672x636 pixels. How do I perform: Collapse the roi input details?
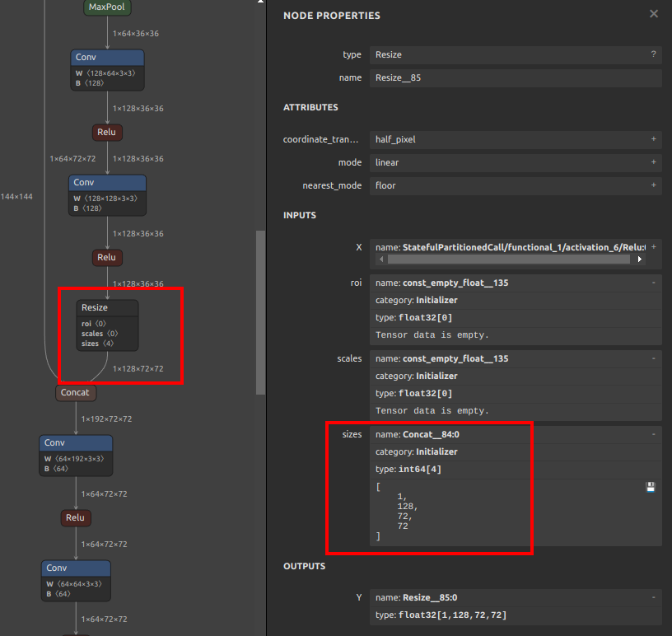coord(653,283)
